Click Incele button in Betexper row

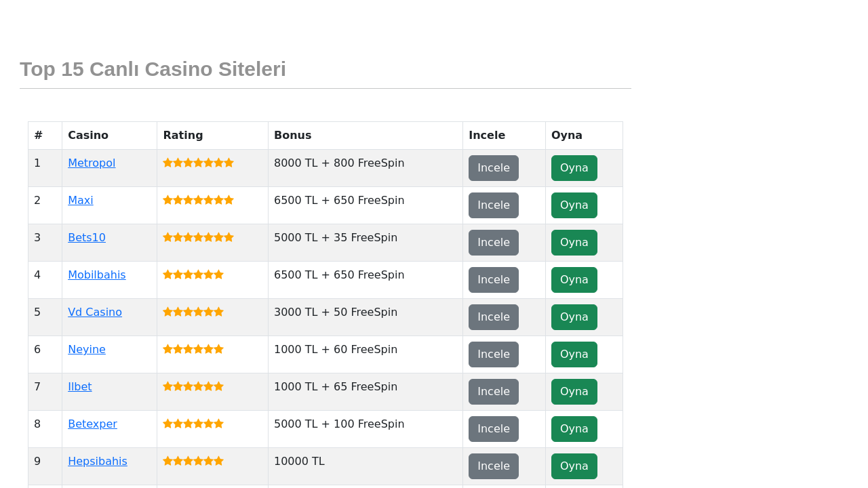(x=494, y=429)
